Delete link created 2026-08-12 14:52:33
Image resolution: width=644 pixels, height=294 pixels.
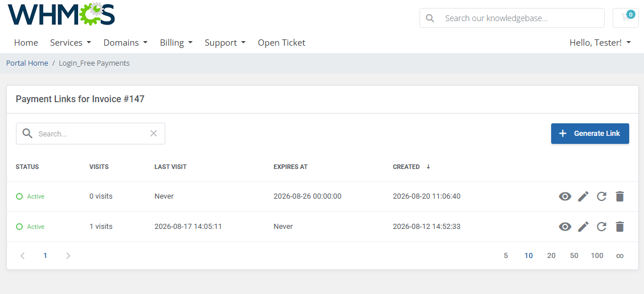click(619, 227)
